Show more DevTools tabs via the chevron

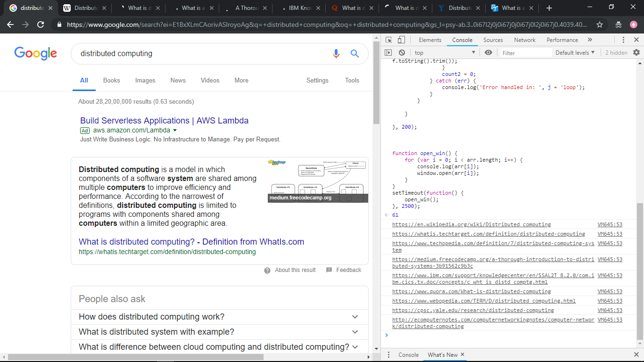click(590, 40)
